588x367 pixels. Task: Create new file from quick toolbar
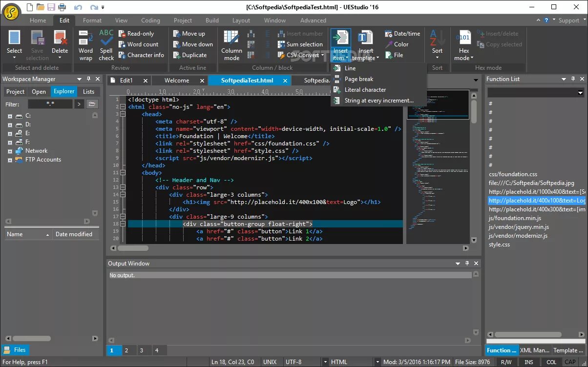point(30,7)
